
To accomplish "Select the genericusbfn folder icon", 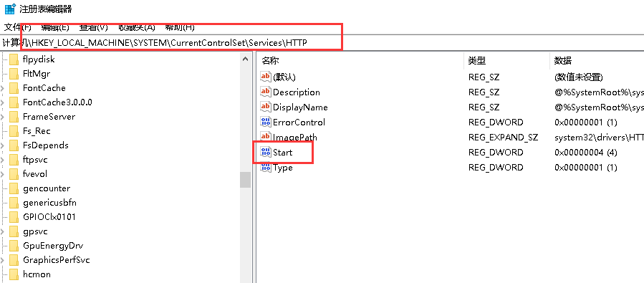I will [x=14, y=203].
